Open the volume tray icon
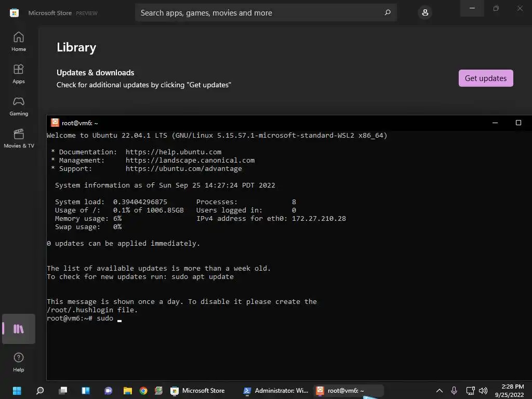This screenshot has height=399, width=532. point(483,391)
